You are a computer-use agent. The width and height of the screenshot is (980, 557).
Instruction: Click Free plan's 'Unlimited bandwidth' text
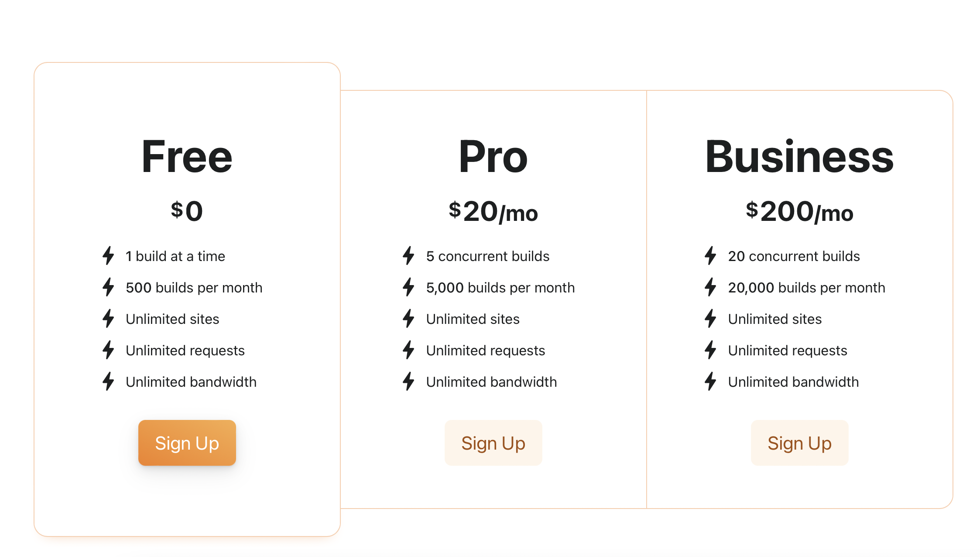point(191,382)
